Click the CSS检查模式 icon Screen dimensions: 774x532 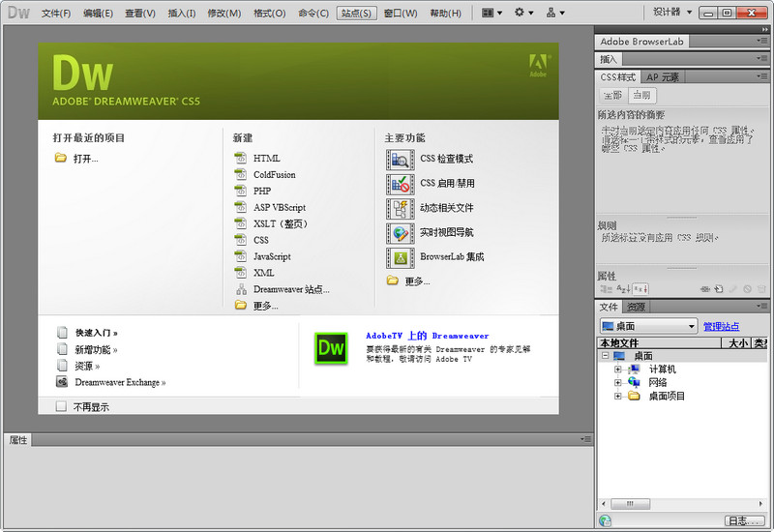tap(400, 159)
